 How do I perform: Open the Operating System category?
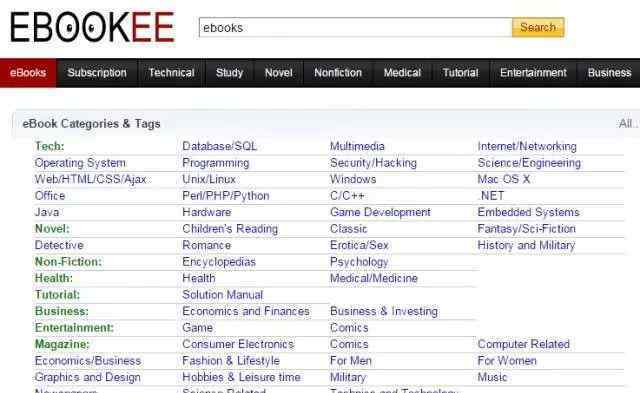(x=80, y=163)
